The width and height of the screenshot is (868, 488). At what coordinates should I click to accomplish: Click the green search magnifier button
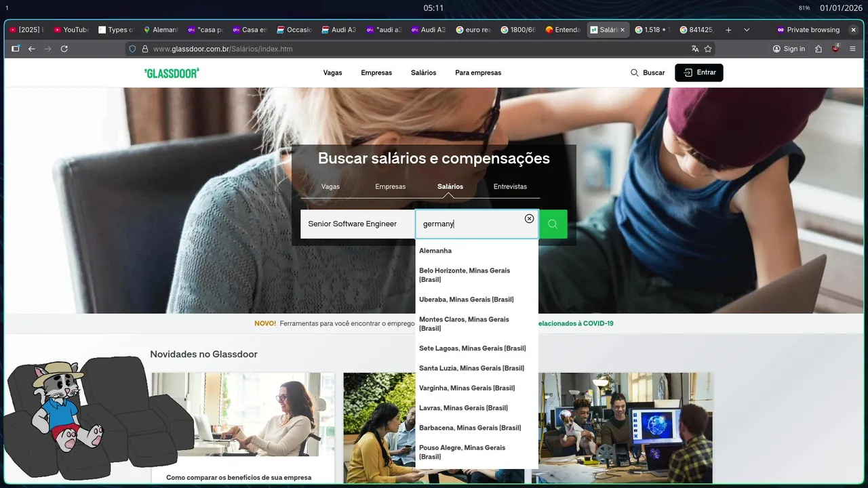pyautogui.click(x=553, y=224)
